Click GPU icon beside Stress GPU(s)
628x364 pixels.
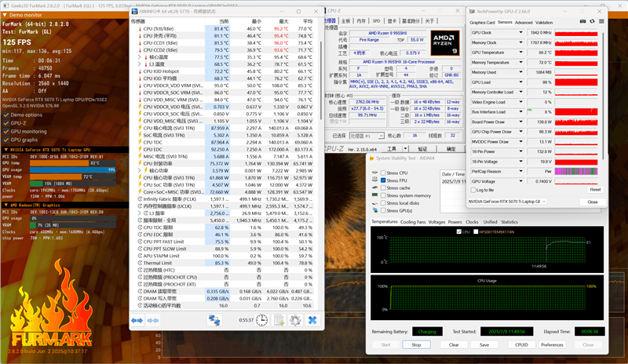pyautogui.click(x=375, y=210)
